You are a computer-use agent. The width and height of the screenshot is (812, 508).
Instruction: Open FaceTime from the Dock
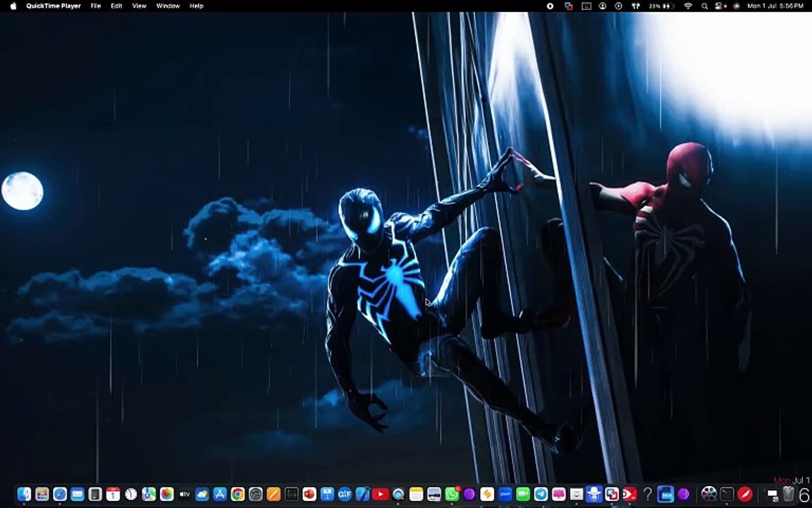pyautogui.click(x=523, y=494)
